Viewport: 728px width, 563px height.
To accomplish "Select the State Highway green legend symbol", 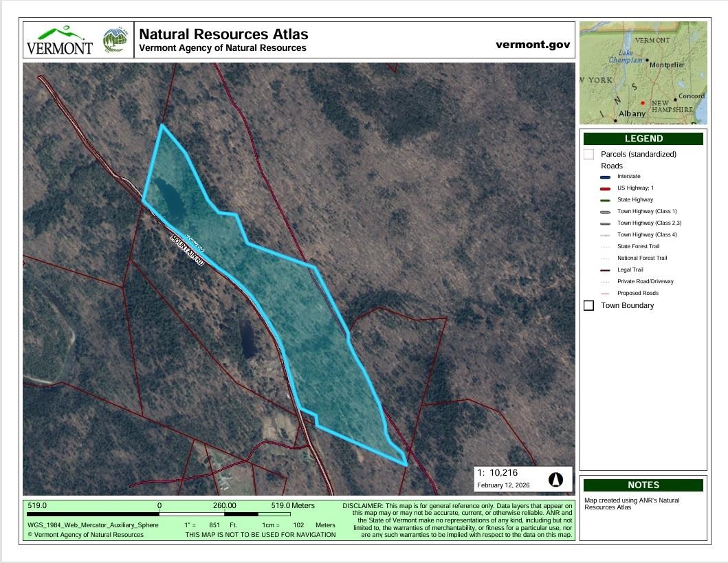I will click(x=605, y=200).
